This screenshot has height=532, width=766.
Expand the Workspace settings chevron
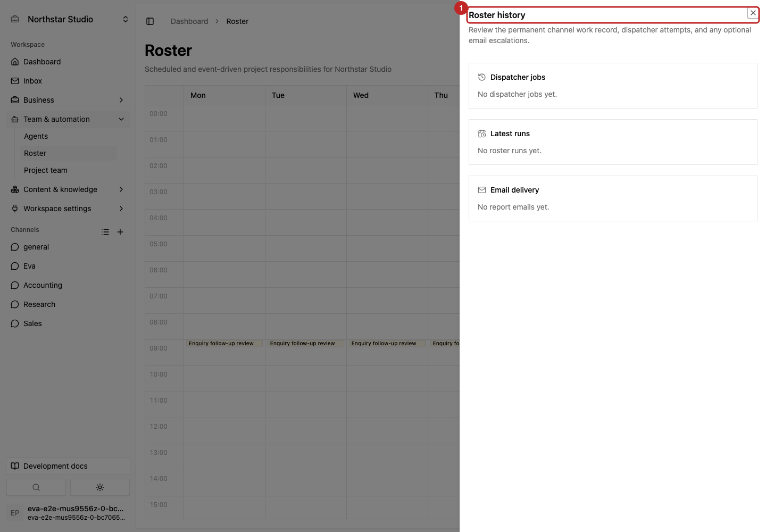[121, 209]
